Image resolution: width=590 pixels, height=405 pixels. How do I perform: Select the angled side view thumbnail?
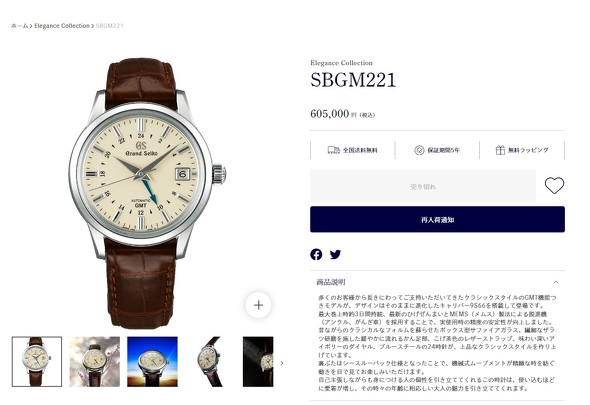click(x=210, y=361)
